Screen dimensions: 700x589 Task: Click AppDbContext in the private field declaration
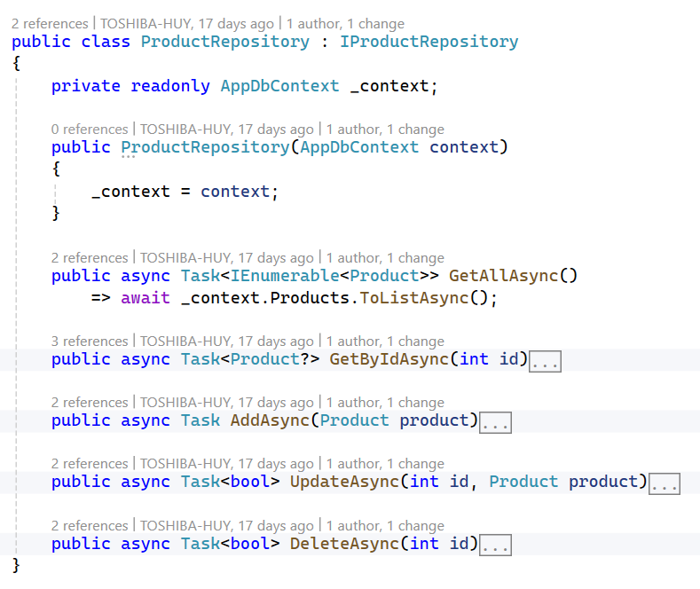point(279,86)
